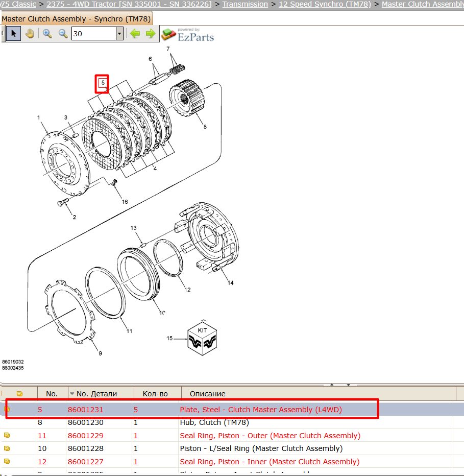The image size is (464, 476).
Task: Sort by the No. column header
Action: pyautogui.click(x=52, y=394)
